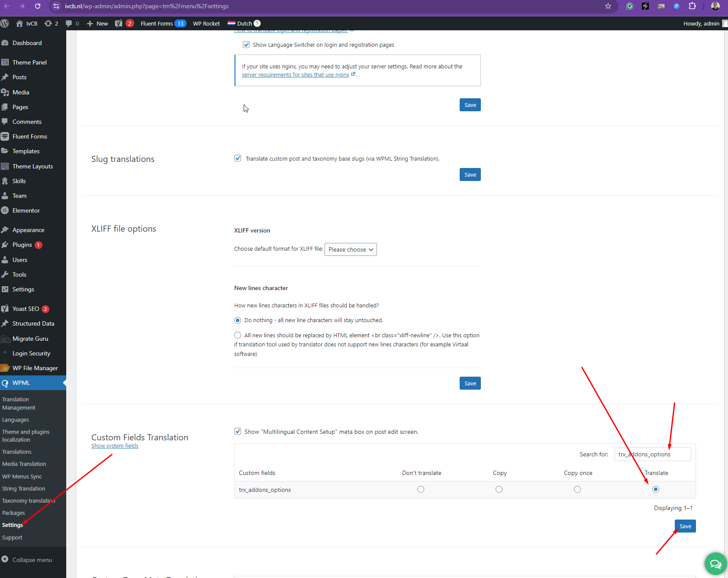Click the Plugins plug icon in sidebar

pos(5,245)
